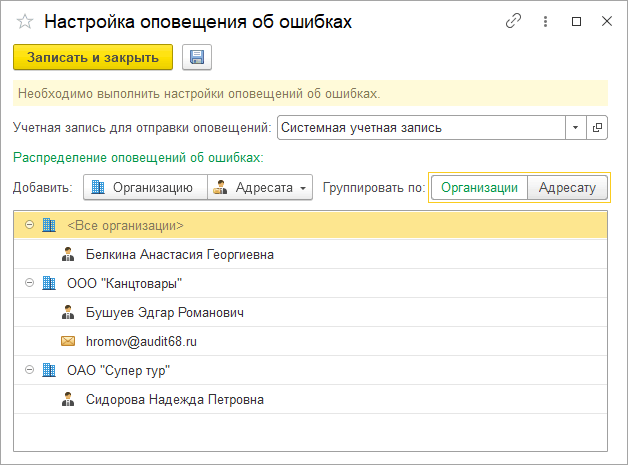Click person icon beside Сидорова Надежда Петровна
The width and height of the screenshot is (628, 465).
68,399
